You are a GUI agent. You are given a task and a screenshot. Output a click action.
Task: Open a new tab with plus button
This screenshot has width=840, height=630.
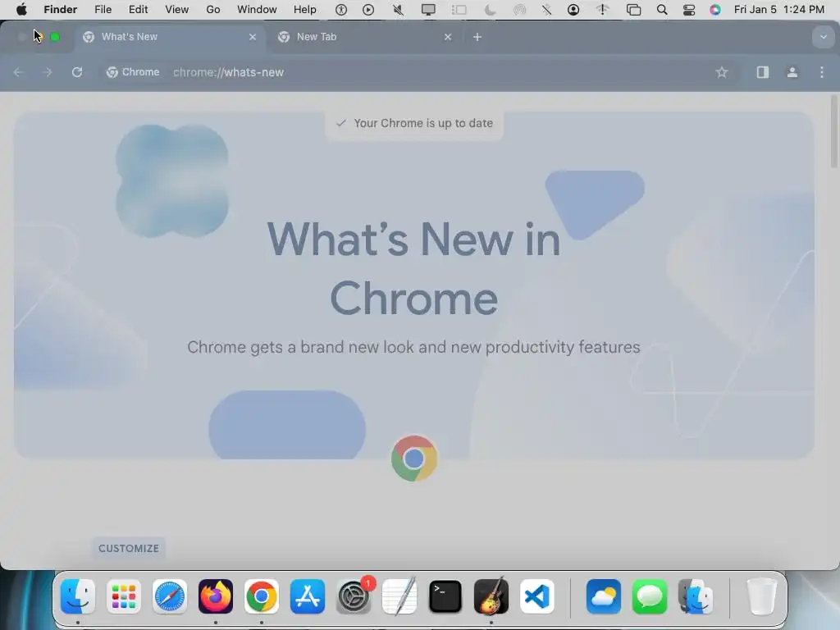[477, 37]
